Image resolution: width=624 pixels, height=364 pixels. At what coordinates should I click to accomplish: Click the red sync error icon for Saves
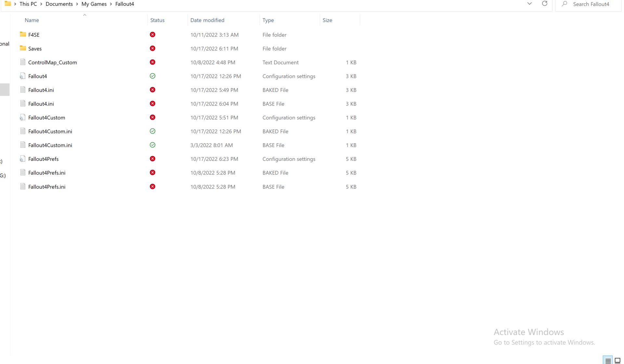click(152, 48)
